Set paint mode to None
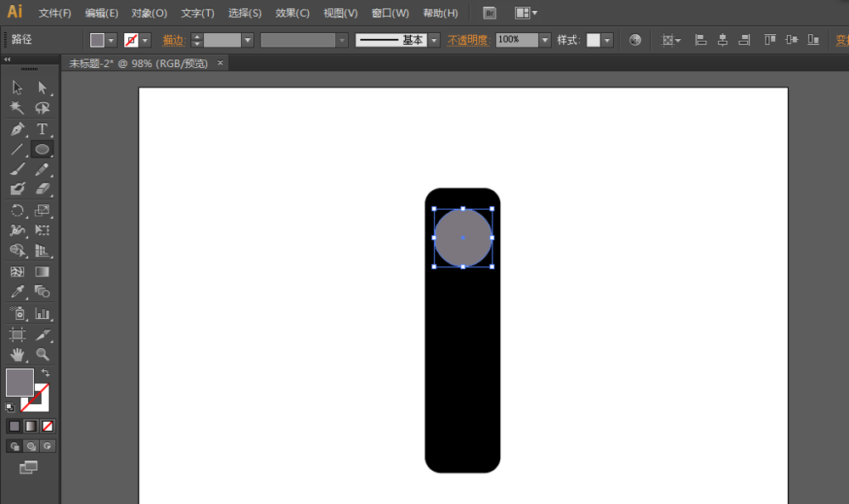Viewport: 849px width, 504px height. pyautogui.click(x=48, y=426)
